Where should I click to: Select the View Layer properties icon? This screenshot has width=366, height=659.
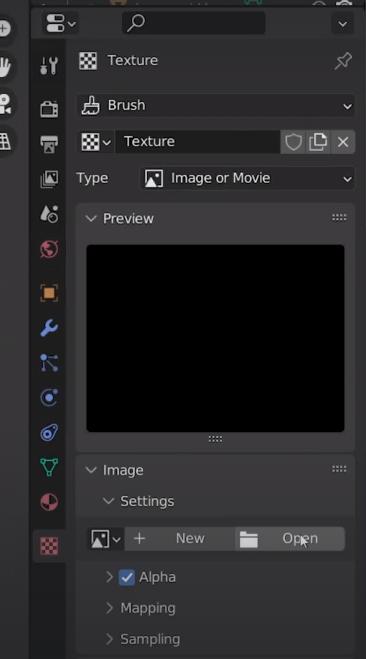[x=49, y=179]
